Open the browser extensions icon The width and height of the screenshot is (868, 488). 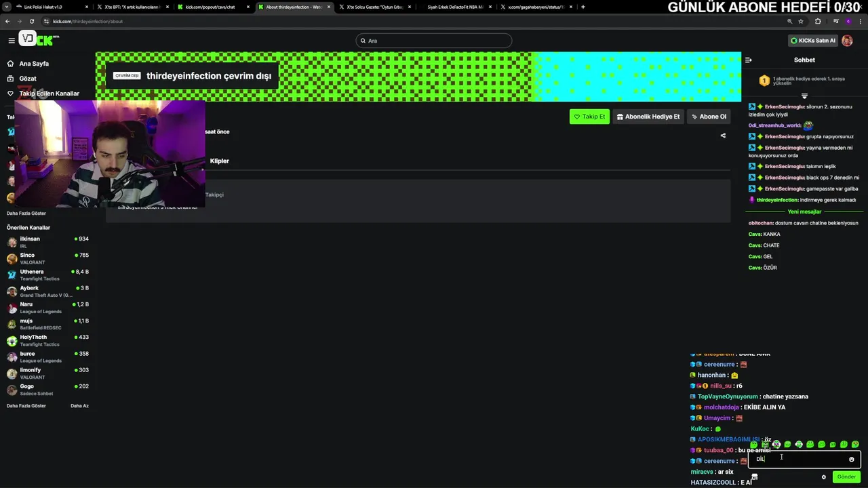coord(817,21)
